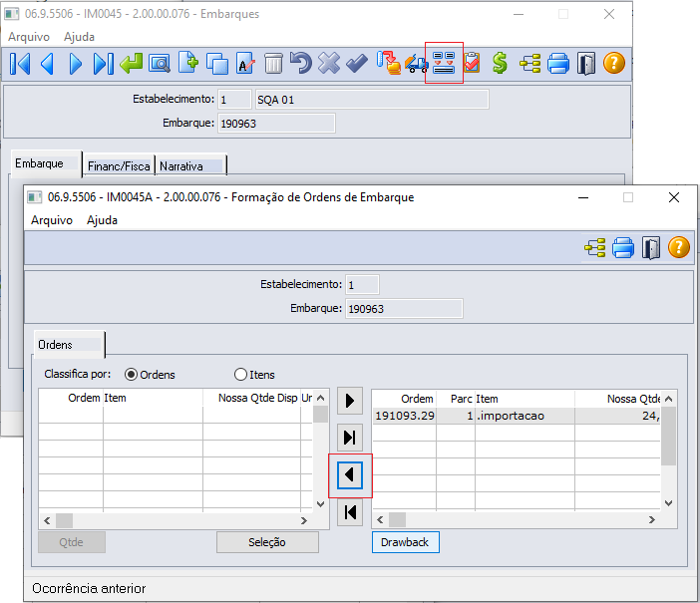Viewport: 700px width, 603px height.
Task: Move selected order to the right list
Action: coord(350,401)
